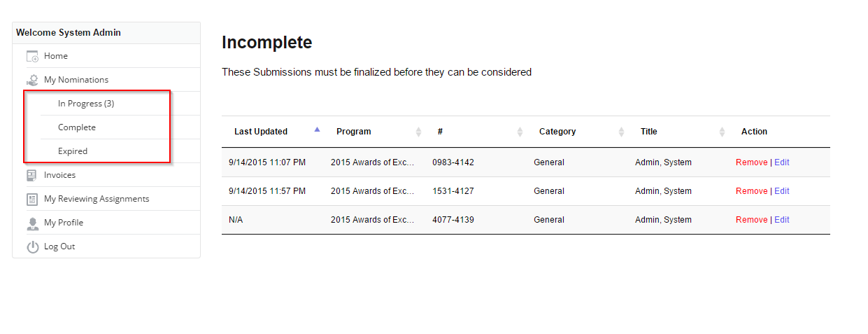This screenshot has height=334, width=868.
Task: Click the My Reviewing Assignments icon
Action: click(x=32, y=199)
